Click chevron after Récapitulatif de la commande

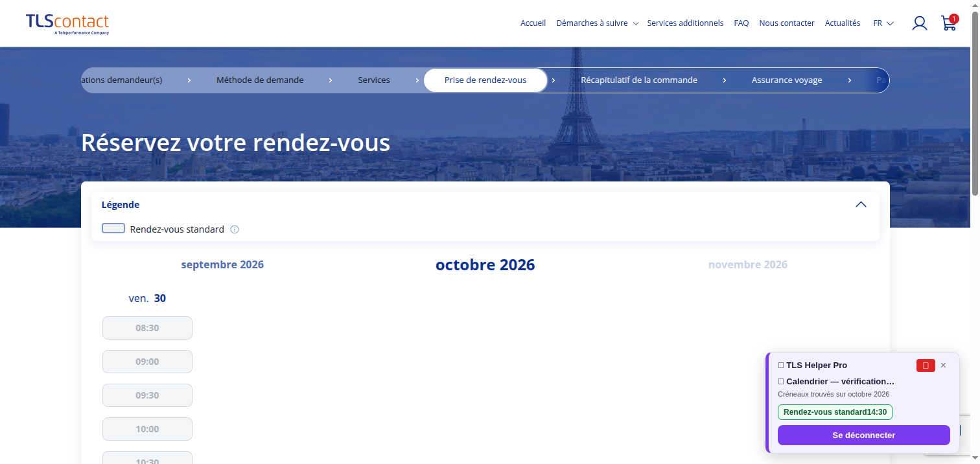pyautogui.click(x=725, y=80)
